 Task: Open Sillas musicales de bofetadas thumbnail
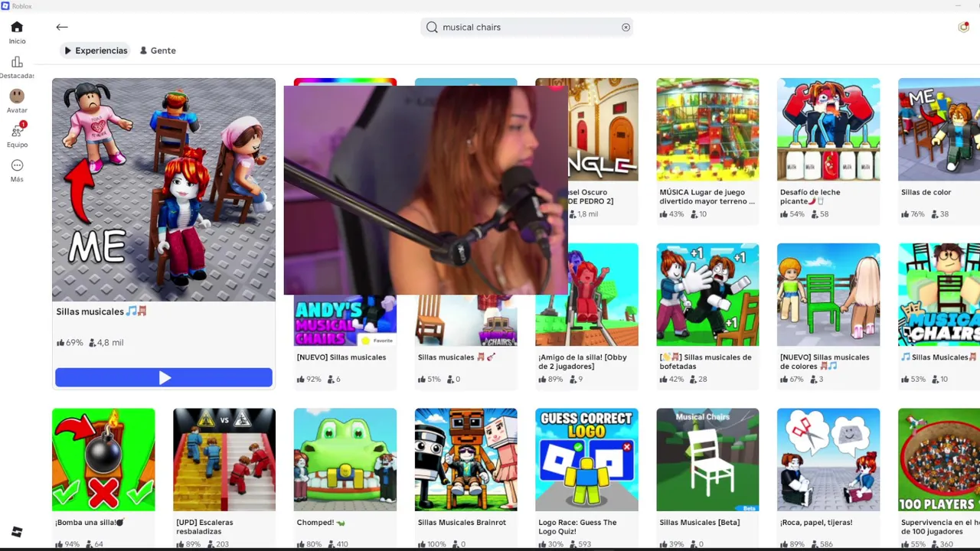click(707, 295)
